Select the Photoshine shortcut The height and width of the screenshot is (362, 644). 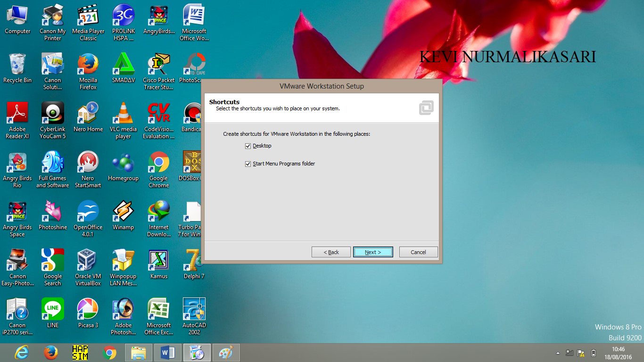click(x=53, y=216)
